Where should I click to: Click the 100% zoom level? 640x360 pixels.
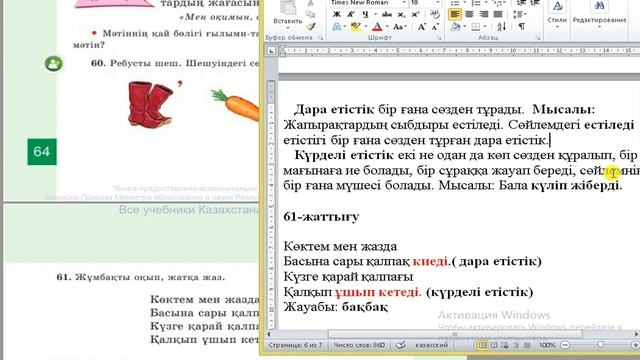547,345
